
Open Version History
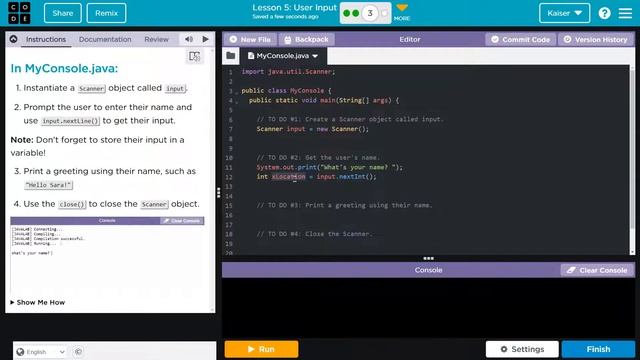pos(596,40)
